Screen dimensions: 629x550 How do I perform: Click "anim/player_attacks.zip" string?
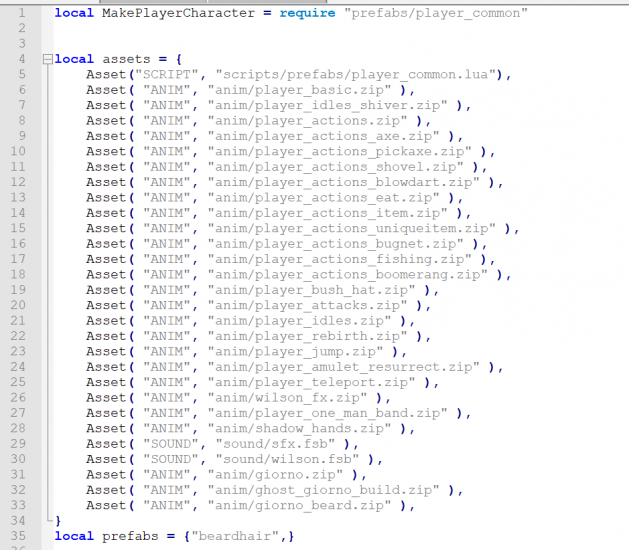coord(307,305)
